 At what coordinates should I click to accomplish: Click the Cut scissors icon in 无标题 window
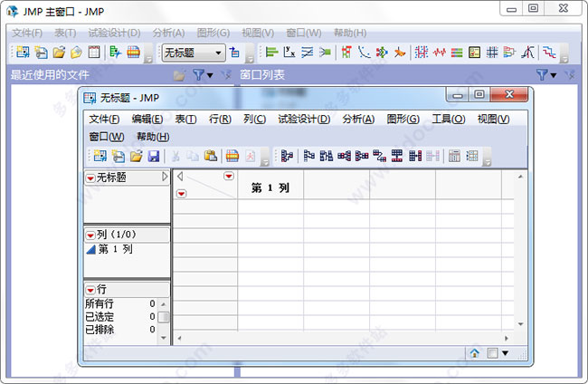(x=175, y=156)
